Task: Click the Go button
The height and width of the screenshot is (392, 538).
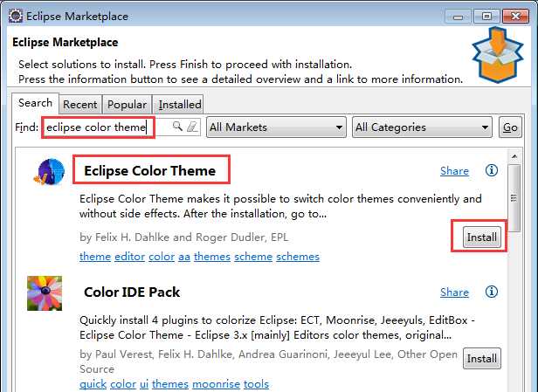Action: [x=510, y=127]
